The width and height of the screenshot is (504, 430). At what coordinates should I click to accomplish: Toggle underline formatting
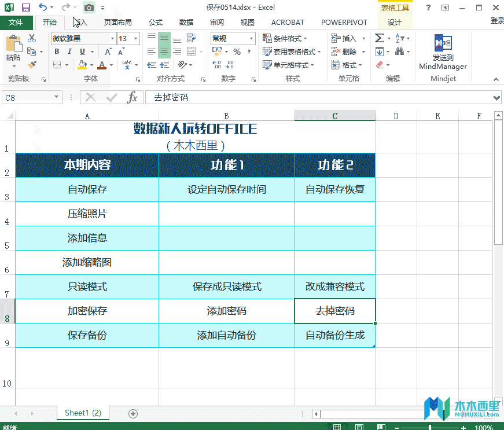point(82,52)
